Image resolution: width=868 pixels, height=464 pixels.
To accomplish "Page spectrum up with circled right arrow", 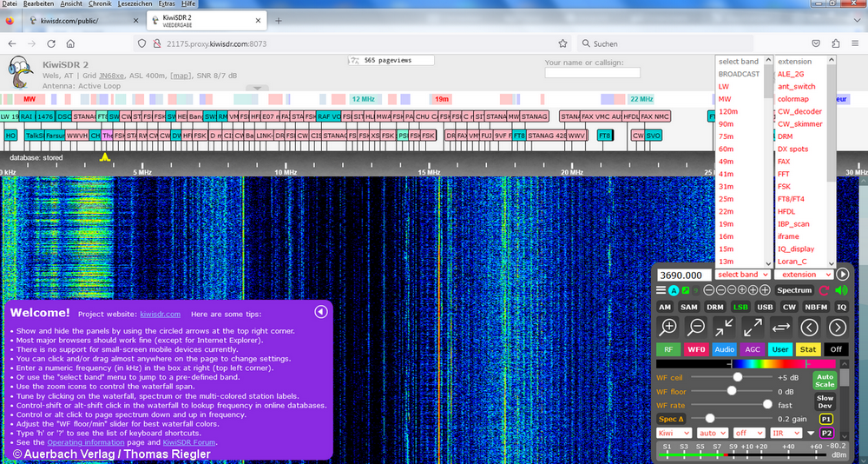I will [x=838, y=327].
